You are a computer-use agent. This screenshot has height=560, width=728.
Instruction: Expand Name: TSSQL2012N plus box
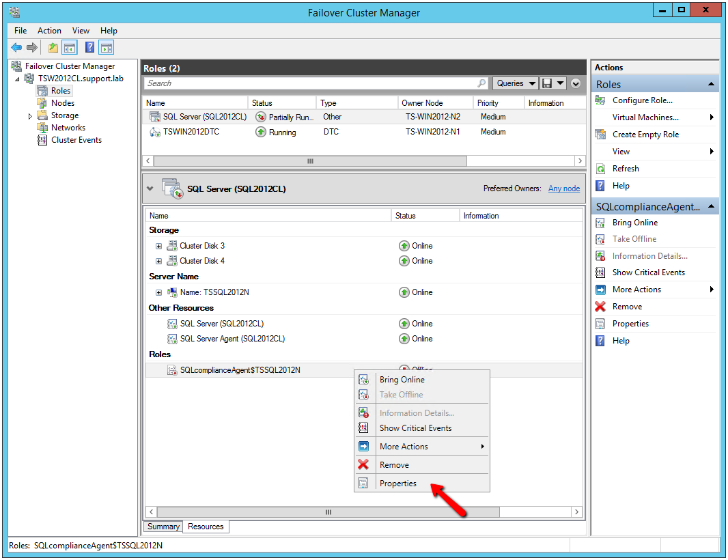(159, 292)
